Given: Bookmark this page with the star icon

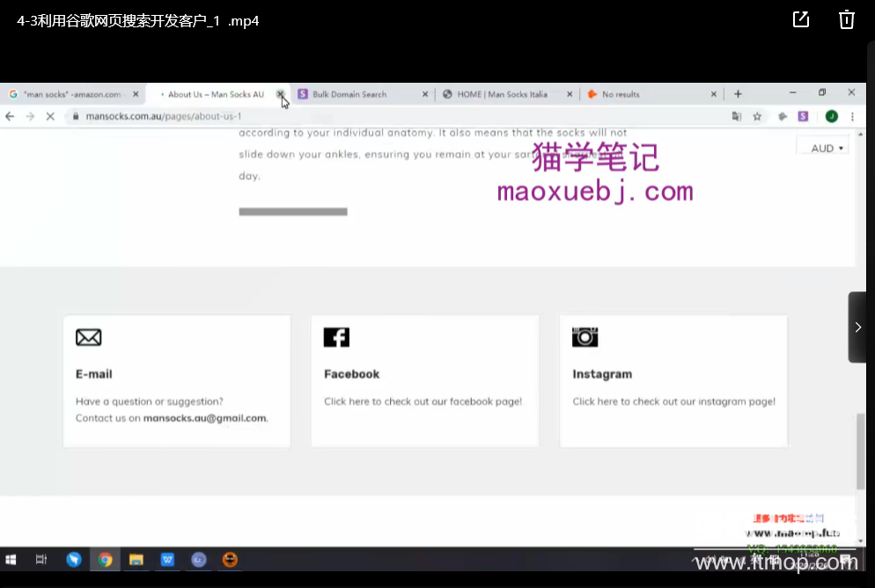Looking at the screenshot, I should [757, 116].
